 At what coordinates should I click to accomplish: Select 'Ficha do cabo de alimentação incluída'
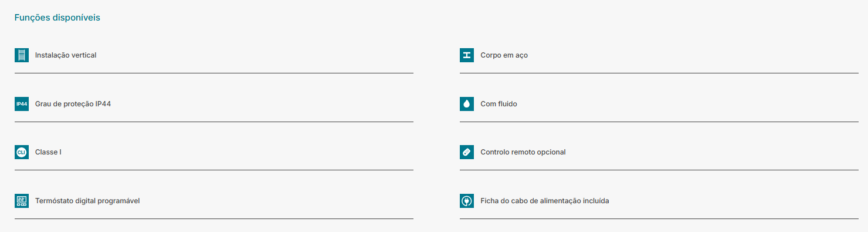click(x=545, y=201)
